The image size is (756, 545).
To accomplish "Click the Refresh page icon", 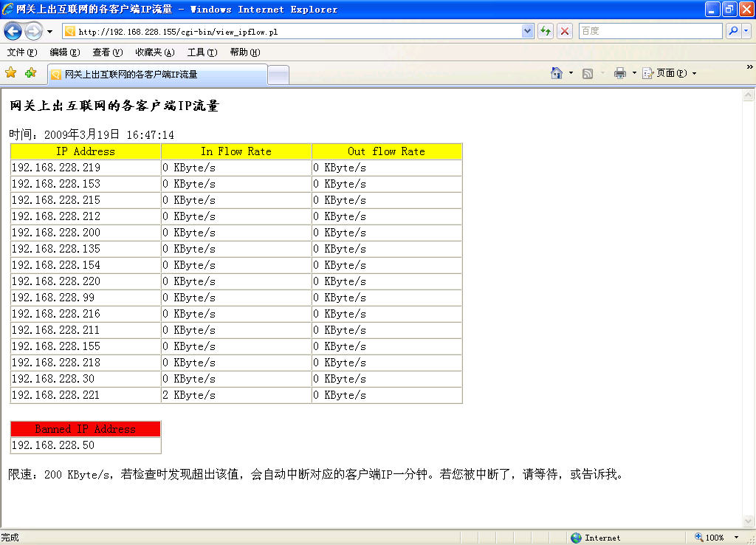I will (546, 31).
